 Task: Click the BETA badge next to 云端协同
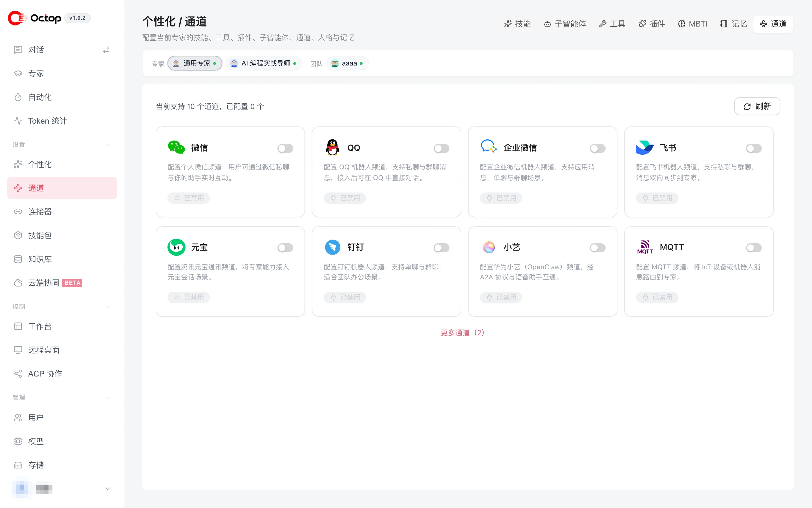pyautogui.click(x=72, y=283)
